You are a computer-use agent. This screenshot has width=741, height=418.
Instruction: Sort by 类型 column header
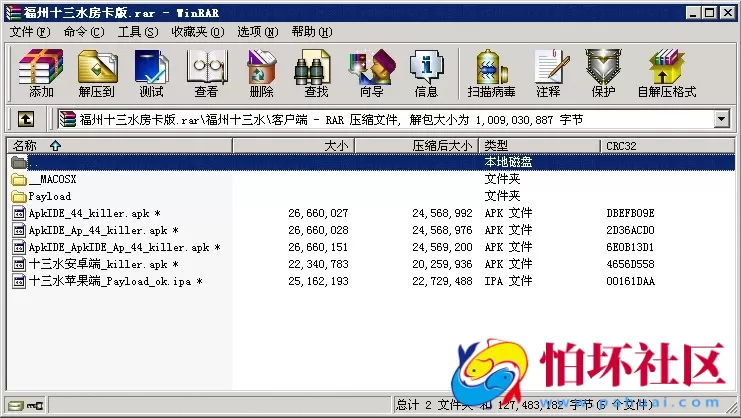pos(540,146)
